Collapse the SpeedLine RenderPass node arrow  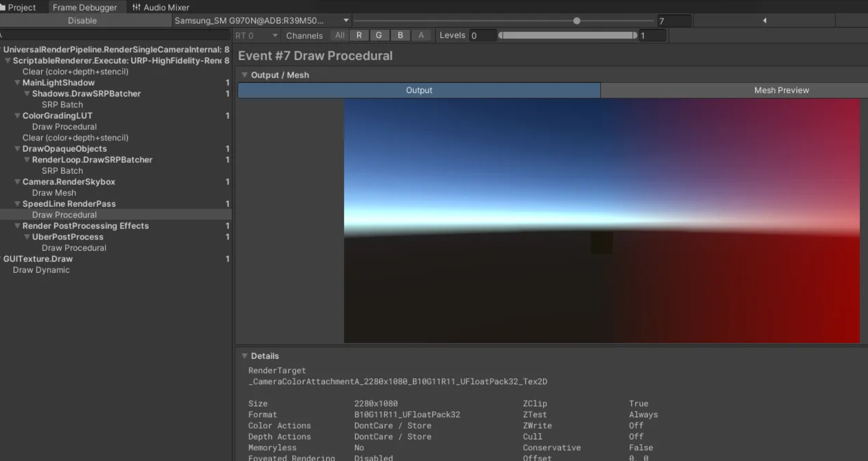(17, 204)
